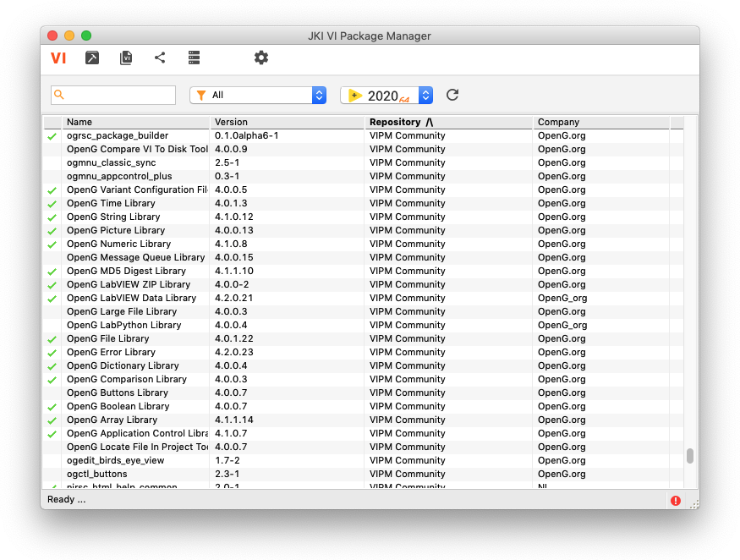
Task: Click version 1.7-2 cell
Action: click(227, 460)
